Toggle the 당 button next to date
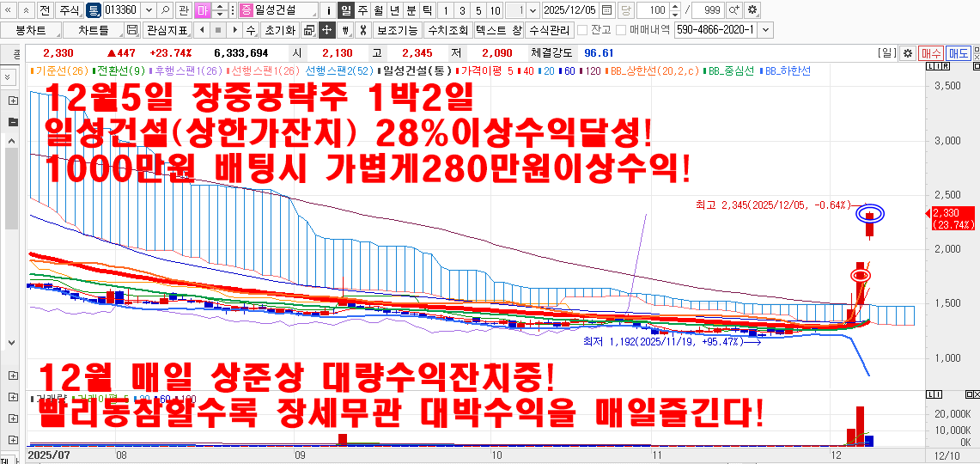This screenshot has height=464, width=980. (626, 10)
